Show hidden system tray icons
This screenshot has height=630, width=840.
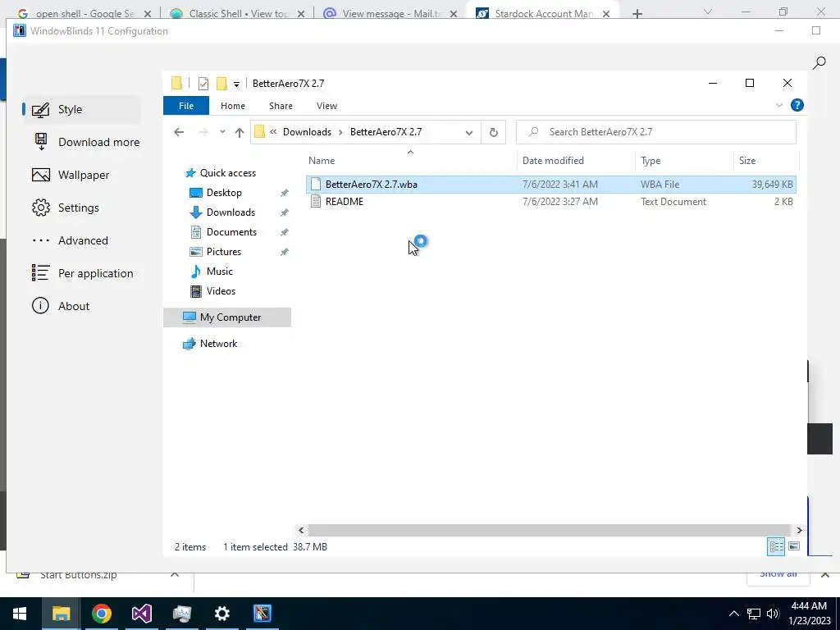click(x=734, y=614)
